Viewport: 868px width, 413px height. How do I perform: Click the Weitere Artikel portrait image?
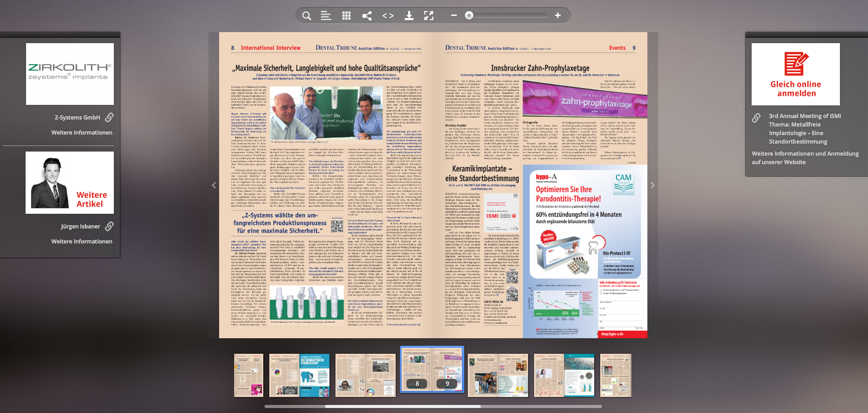(x=70, y=183)
